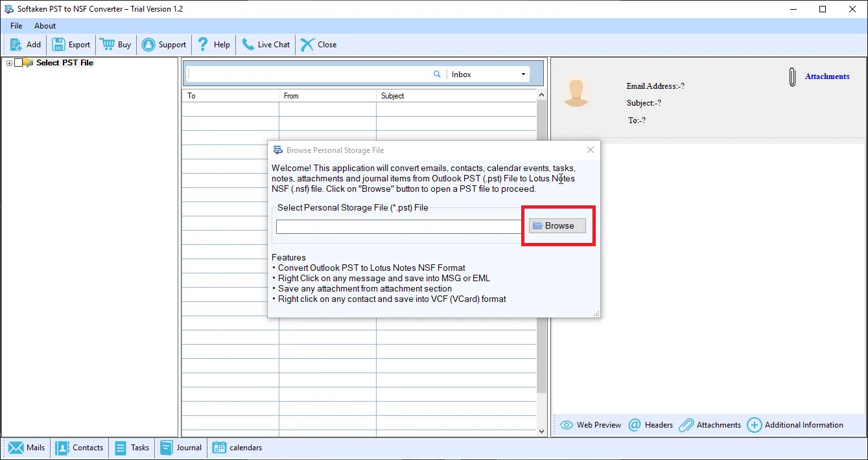
Task: Open the File menu
Action: click(16, 26)
